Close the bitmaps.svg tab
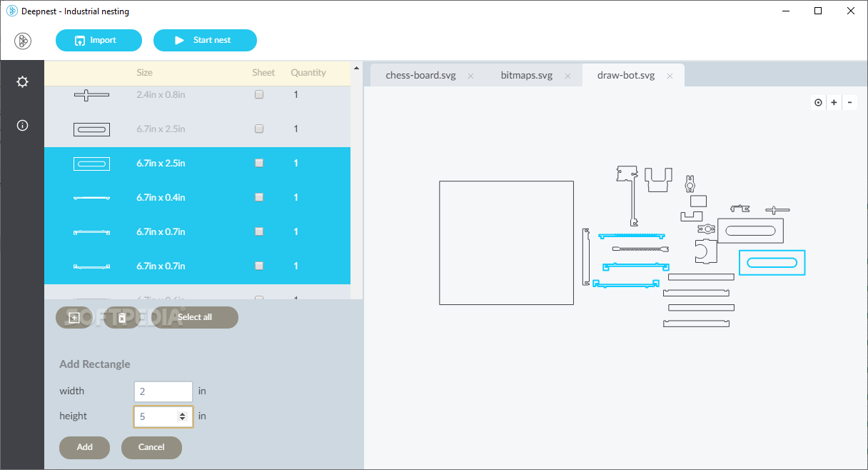The image size is (868, 470). (567, 76)
